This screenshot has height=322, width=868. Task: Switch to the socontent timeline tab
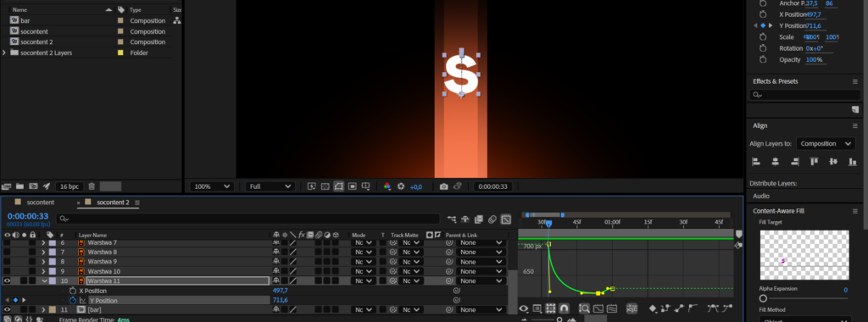pos(41,203)
